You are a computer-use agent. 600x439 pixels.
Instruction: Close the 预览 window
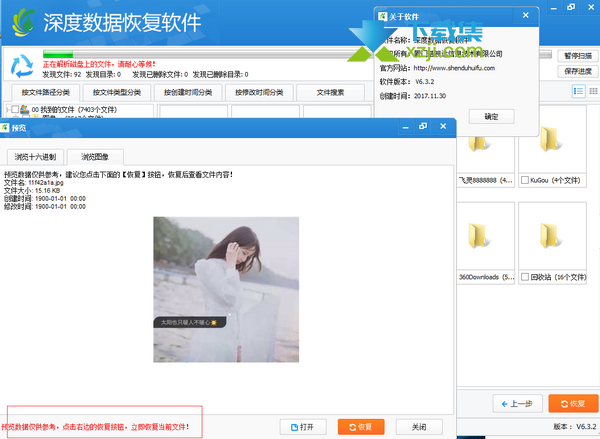pyautogui.click(x=443, y=126)
